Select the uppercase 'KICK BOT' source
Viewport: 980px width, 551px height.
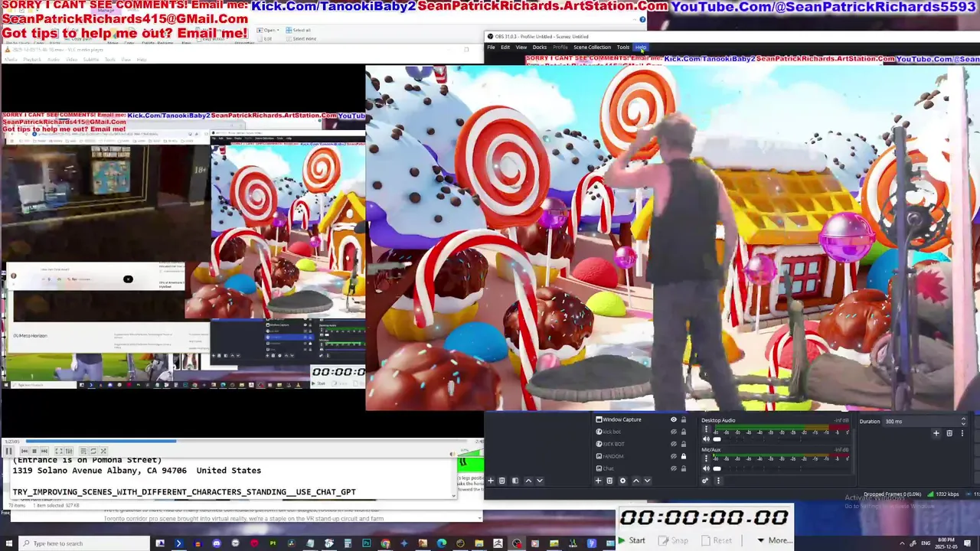614,444
